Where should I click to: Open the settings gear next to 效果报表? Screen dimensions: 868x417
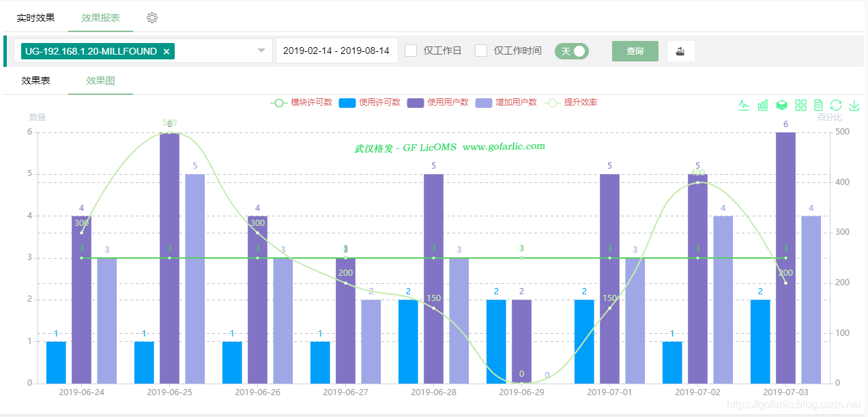(152, 18)
